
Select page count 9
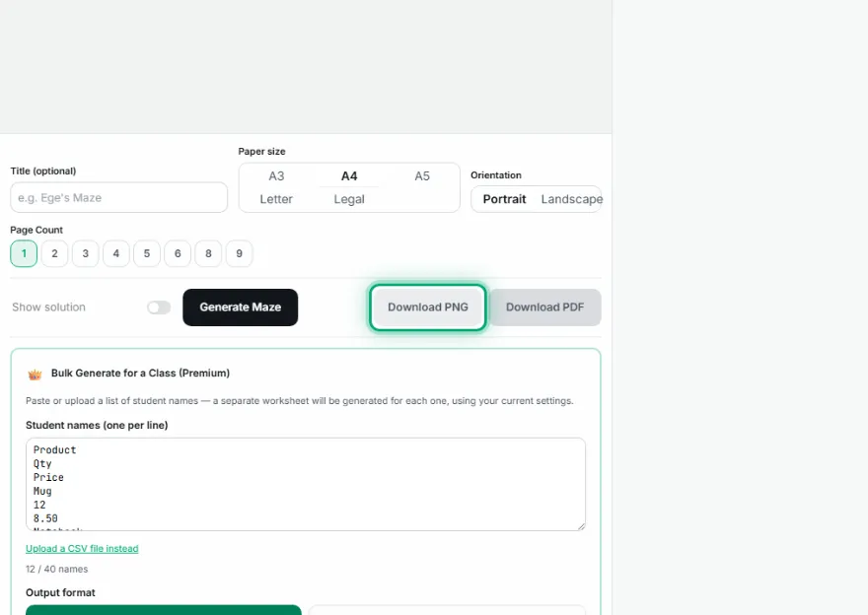(239, 253)
